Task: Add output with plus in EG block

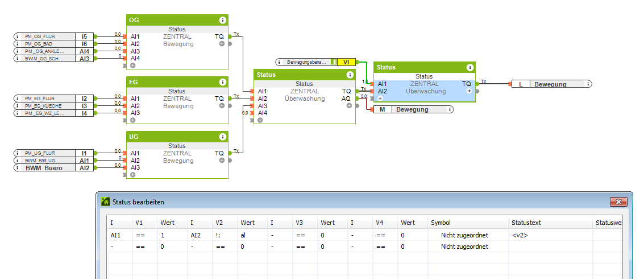Action: point(222,106)
